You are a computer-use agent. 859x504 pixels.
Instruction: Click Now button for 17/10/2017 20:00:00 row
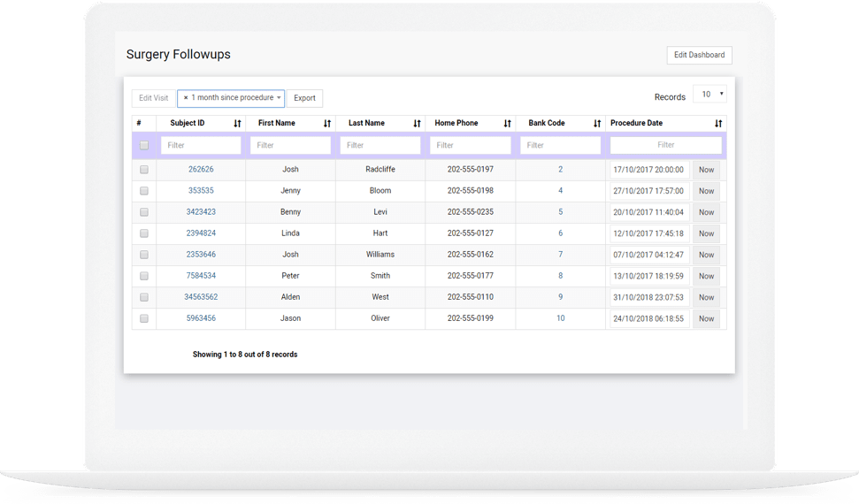(706, 170)
